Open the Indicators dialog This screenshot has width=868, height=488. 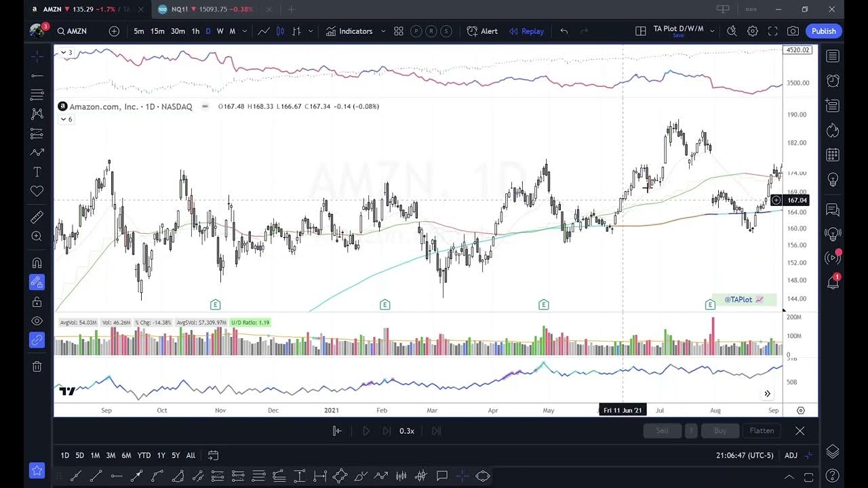[x=349, y=31]
